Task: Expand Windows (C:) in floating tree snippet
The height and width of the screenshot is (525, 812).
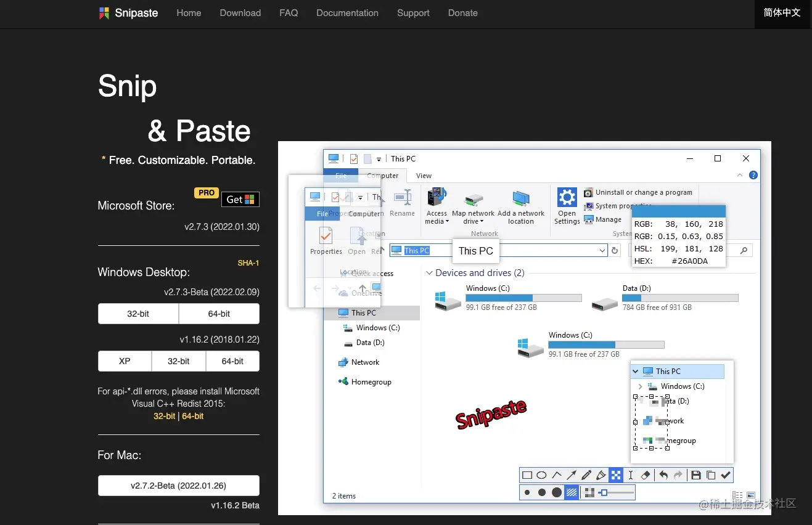Action: tap(641, 386)
